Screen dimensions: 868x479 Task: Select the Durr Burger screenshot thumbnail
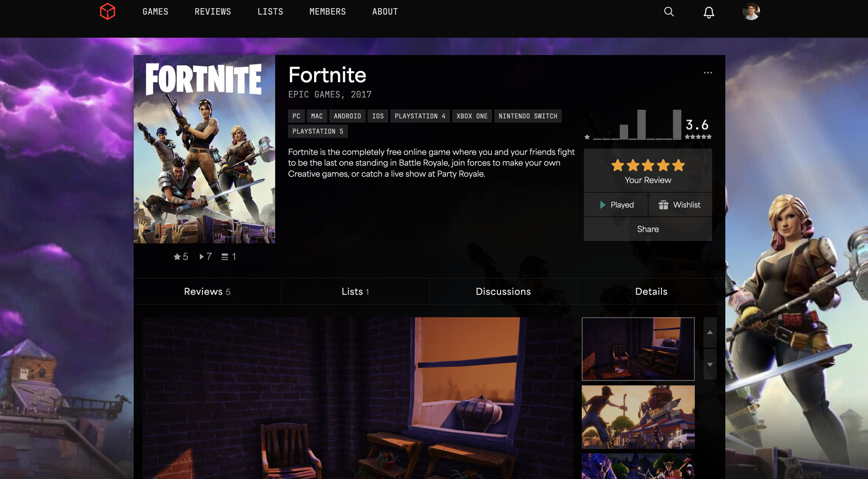[638, 417]
